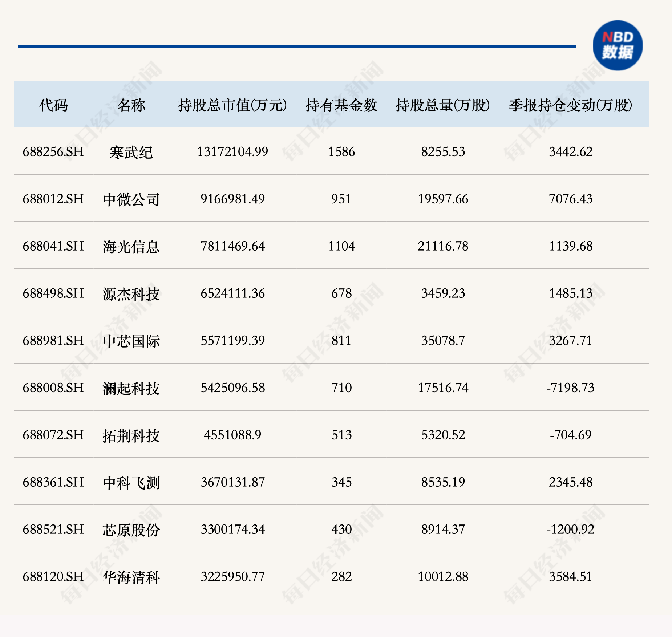672x637 pixels.
Task: Select stock code 688120.SH
Action: click(53, 577)
